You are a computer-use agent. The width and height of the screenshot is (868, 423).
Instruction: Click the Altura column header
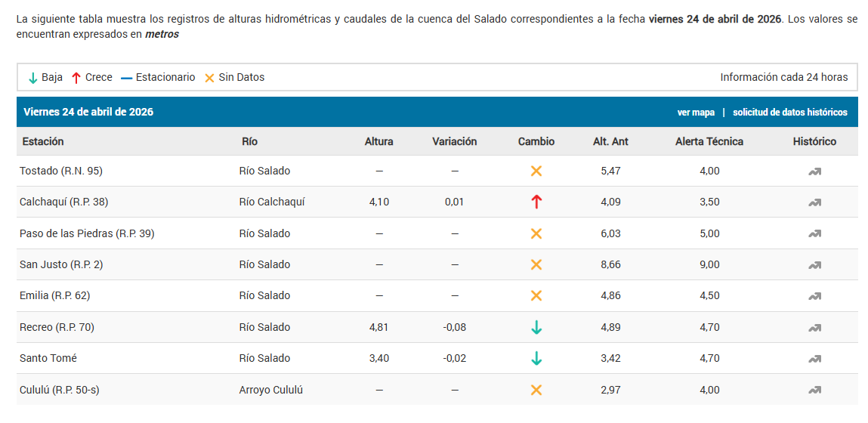[378, 141]
